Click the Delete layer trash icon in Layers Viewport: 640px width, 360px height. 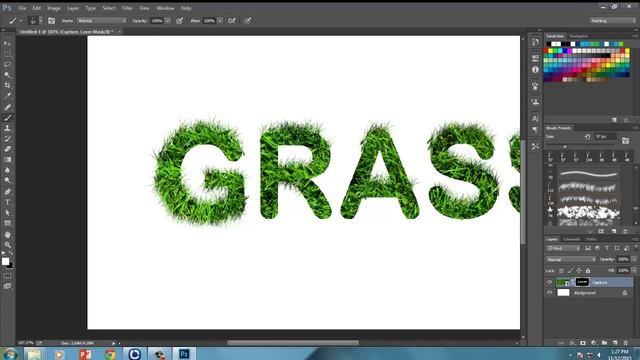coord(626,343)
